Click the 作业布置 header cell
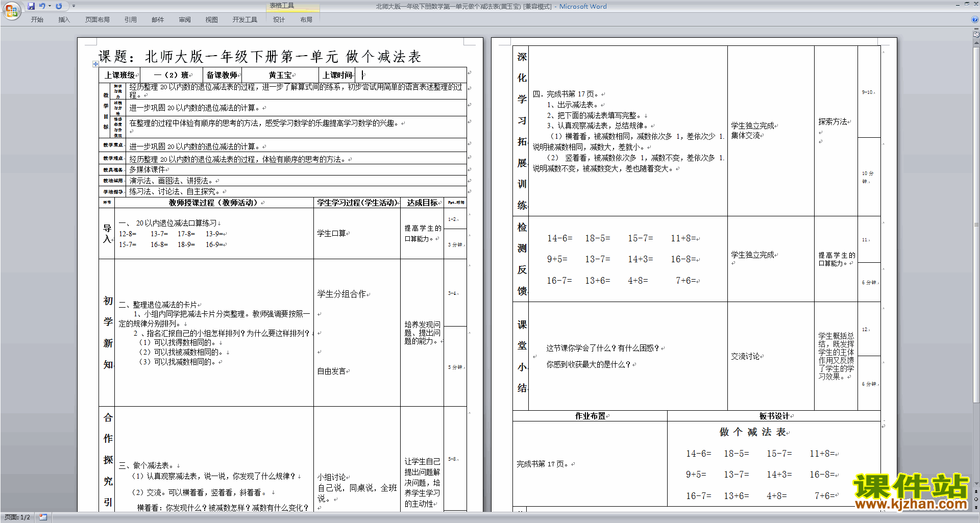This screenshot has width=980, height=523. click(590, 416)
